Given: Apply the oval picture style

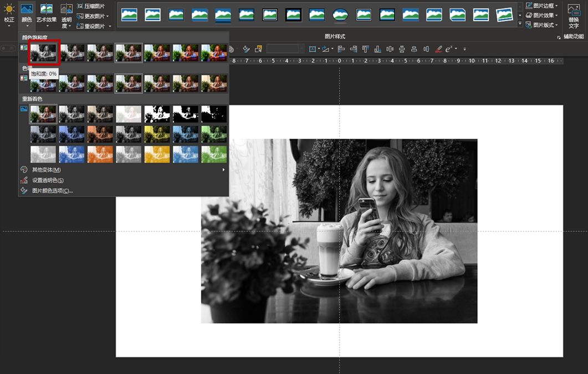Looking at the screenshot, I should pyautogui.click(x=340, y=15).
